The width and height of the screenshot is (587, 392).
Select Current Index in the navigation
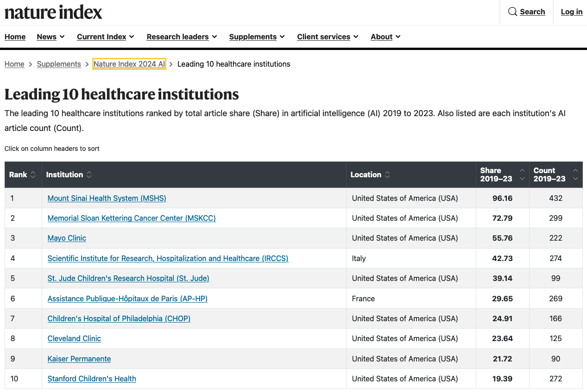pyautogui.click(x=106, y=37)
